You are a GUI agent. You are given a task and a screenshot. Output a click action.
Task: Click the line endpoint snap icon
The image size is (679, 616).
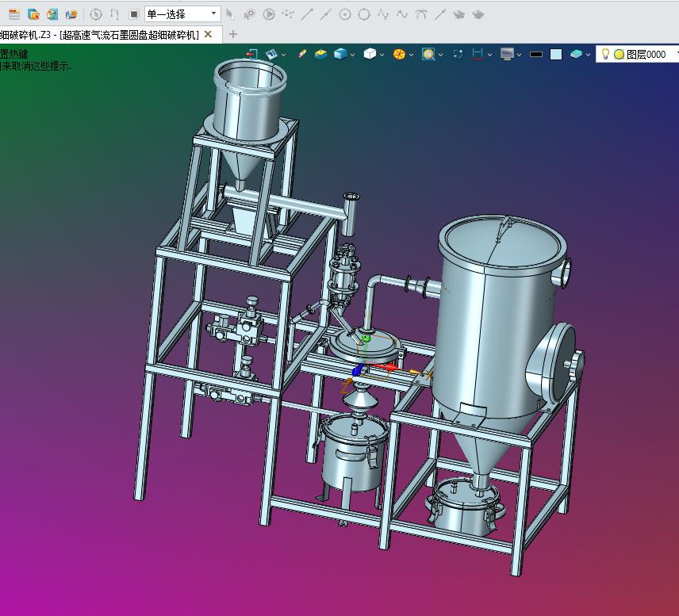coord(307,14)
